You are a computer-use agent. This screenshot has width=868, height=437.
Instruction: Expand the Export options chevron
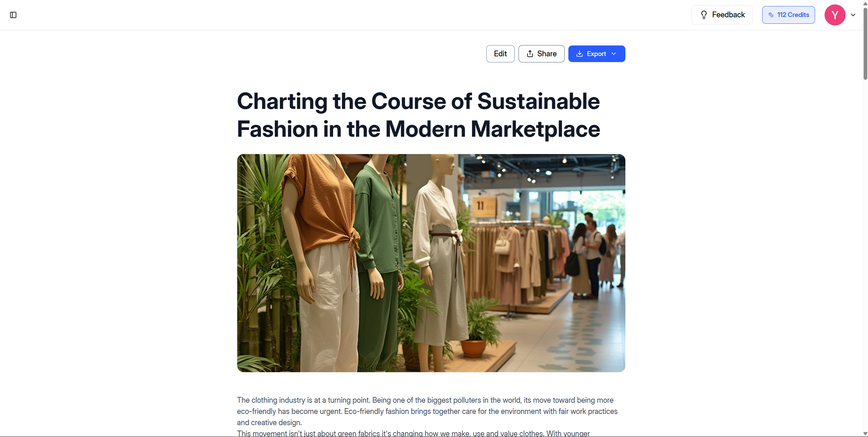pos(614,54)
